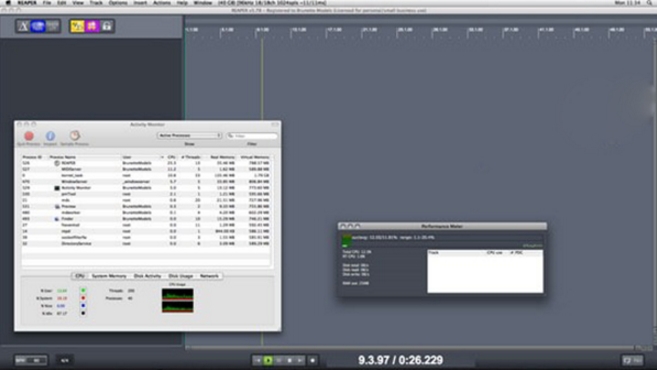Screen dimensions: 657x370
Task: Click the green play button in transport
Action: 268,360
